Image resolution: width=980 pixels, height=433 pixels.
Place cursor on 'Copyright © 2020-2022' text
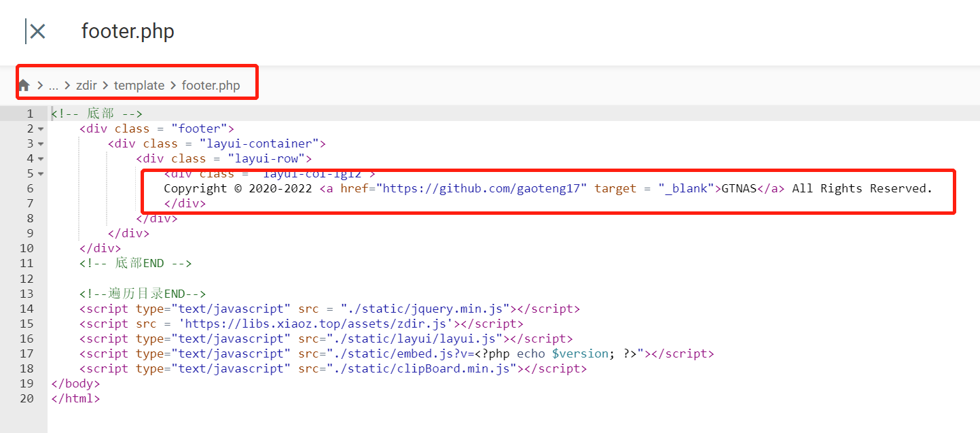pyautogui.click(x=238, y=189)
